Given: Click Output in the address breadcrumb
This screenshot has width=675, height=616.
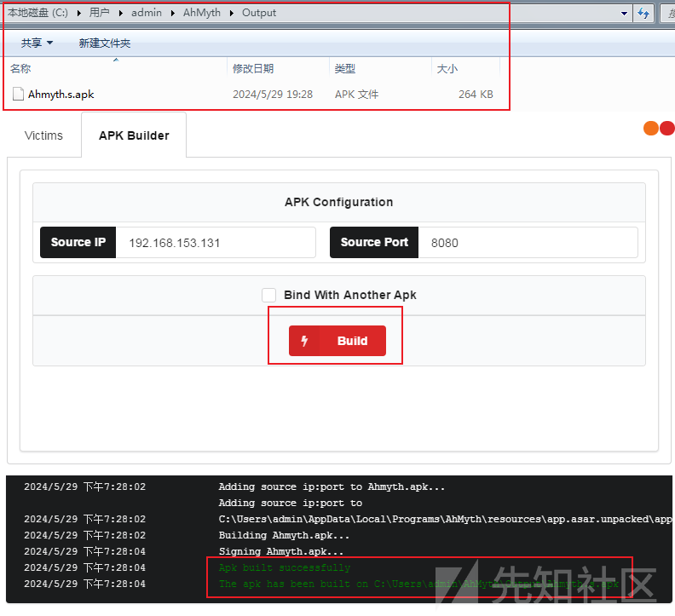Looking at the screenshot, I should pos(259,13).
